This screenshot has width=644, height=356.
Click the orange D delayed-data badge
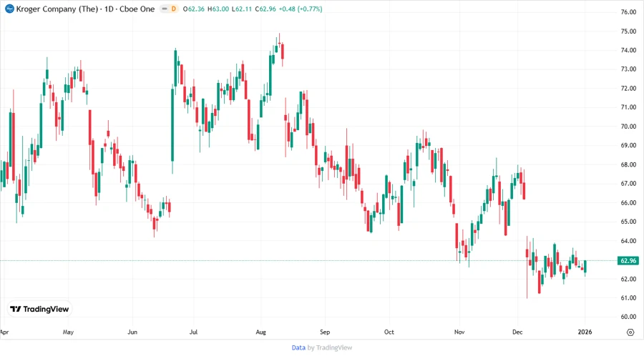pyautogui.click(x=173, y=9)
